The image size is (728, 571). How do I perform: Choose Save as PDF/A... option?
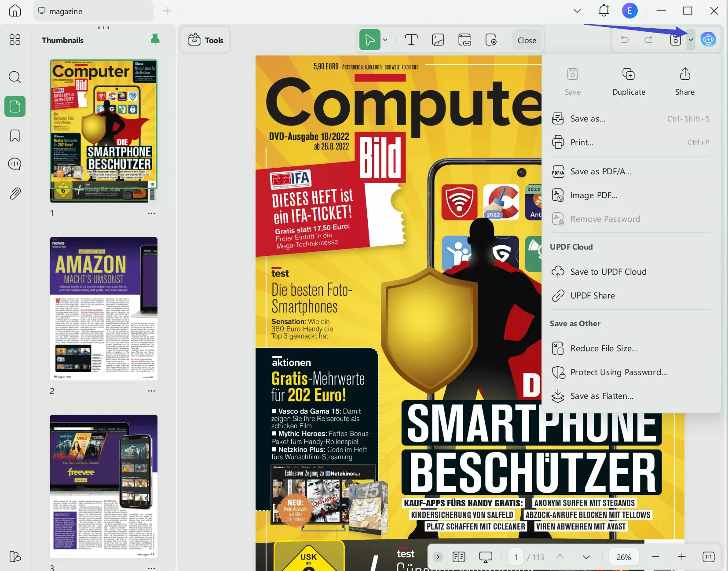point(600,172)
